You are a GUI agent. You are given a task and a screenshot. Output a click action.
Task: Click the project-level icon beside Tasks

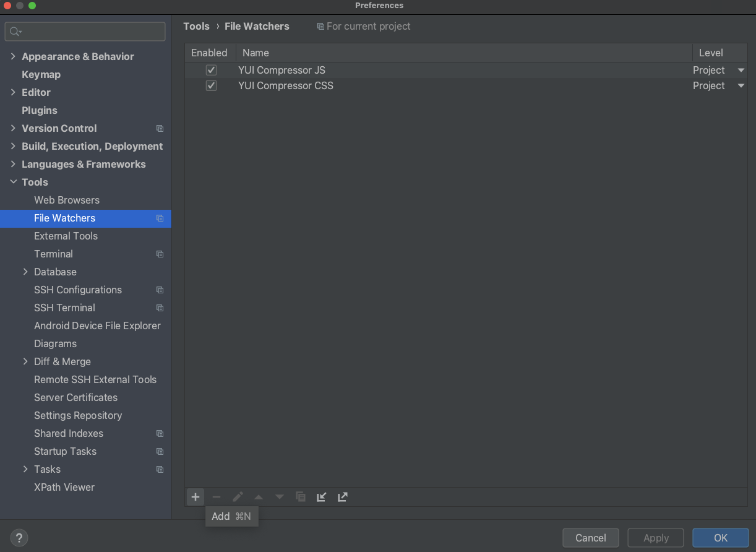pyautogui.click(x=160, y=470)
